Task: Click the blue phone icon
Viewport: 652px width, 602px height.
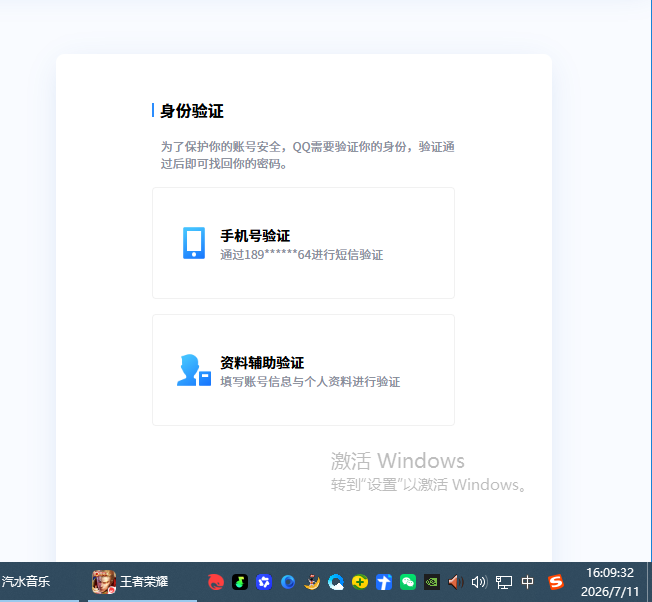Action: click(x=194, y=243)
